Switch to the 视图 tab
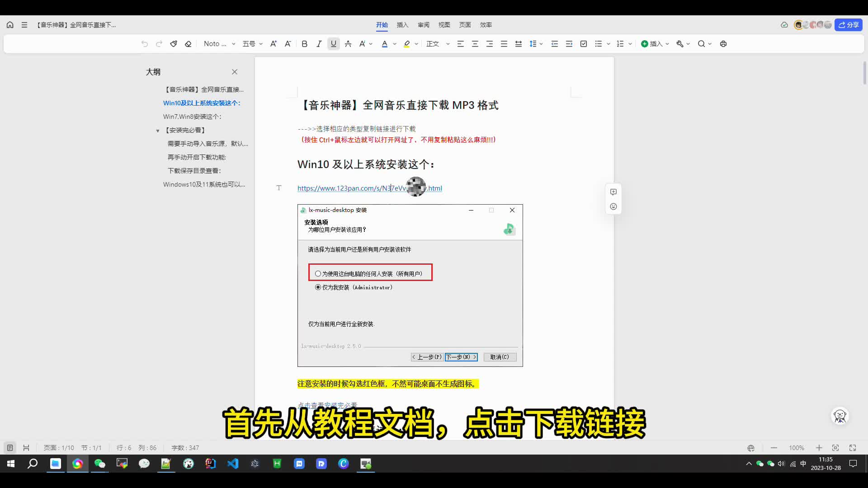 [444, 25]
